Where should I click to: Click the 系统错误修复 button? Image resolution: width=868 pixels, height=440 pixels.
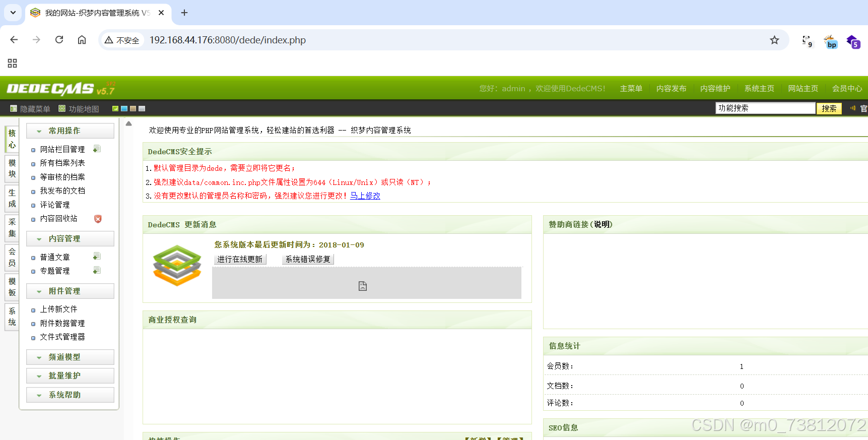coord(308,259)
